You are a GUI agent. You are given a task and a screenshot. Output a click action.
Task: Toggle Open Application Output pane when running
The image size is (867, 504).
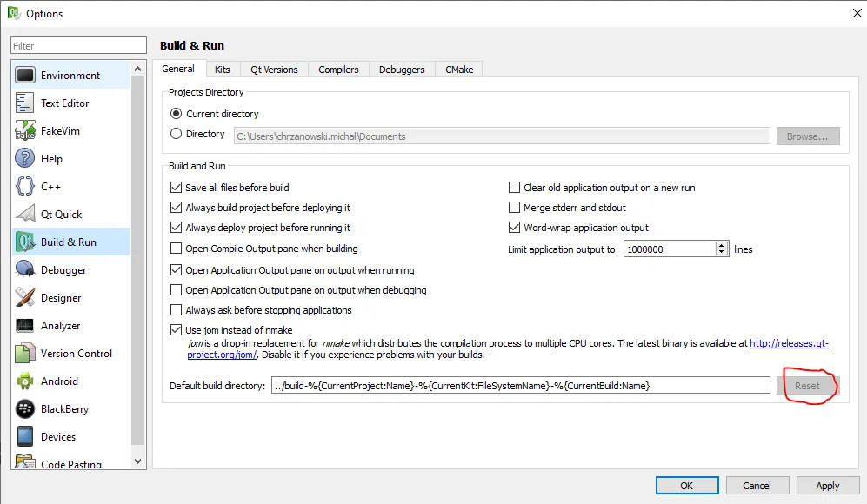176,269
